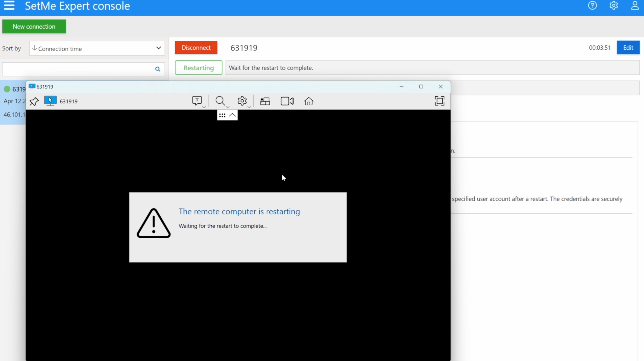Viewport: 644px width, 361px height.
Task: Select the 6319 connection row with green dot
Action: [x=13, y=102]
